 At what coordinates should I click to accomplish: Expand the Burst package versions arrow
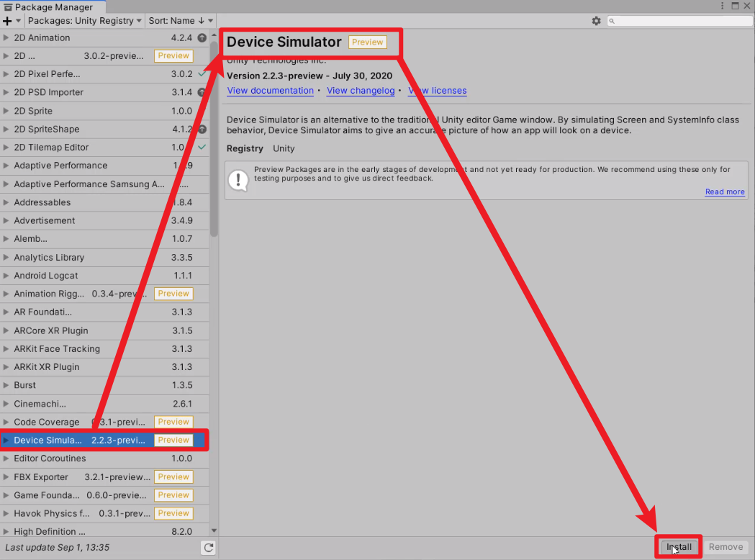[x=6, y=385]
